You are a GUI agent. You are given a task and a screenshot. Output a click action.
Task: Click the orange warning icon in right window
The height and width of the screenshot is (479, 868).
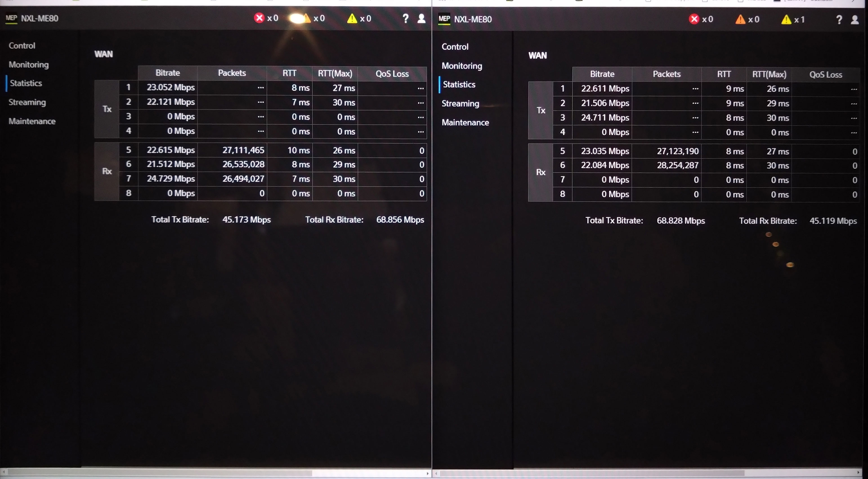[740, 19]
